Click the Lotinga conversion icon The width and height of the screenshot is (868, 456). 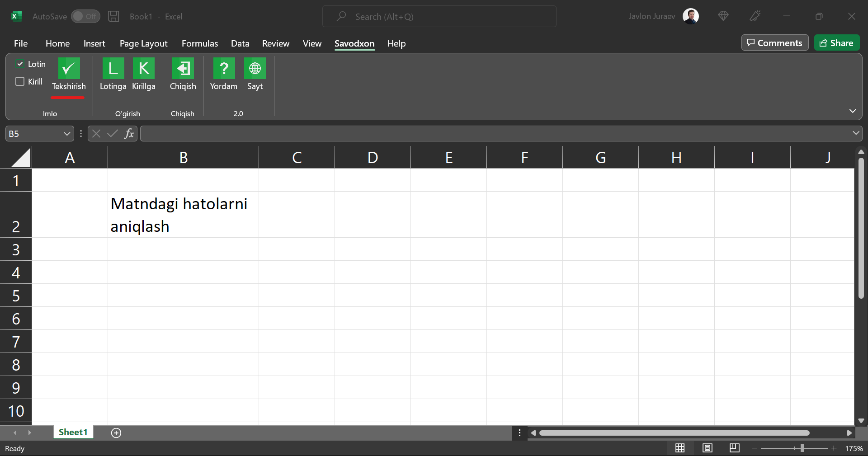click(113, 69)
